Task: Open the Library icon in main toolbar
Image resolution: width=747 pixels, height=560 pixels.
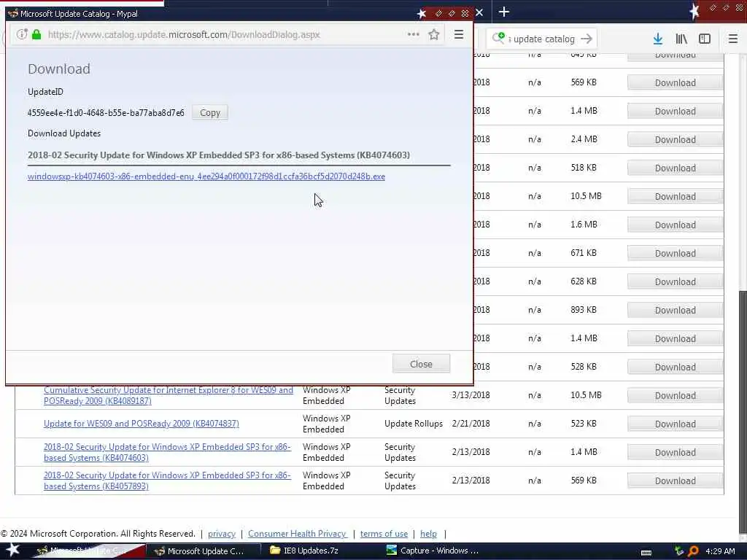Action: (681, 39)
